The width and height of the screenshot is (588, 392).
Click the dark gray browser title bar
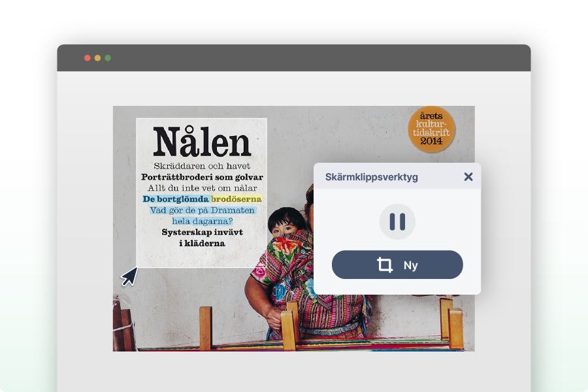pos(293,57)
